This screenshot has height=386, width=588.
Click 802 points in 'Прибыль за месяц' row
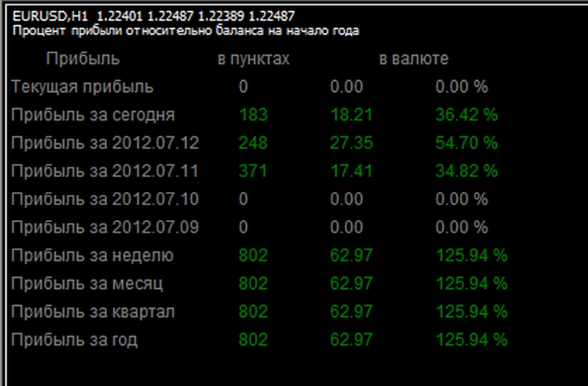click(x=253, y=284)
